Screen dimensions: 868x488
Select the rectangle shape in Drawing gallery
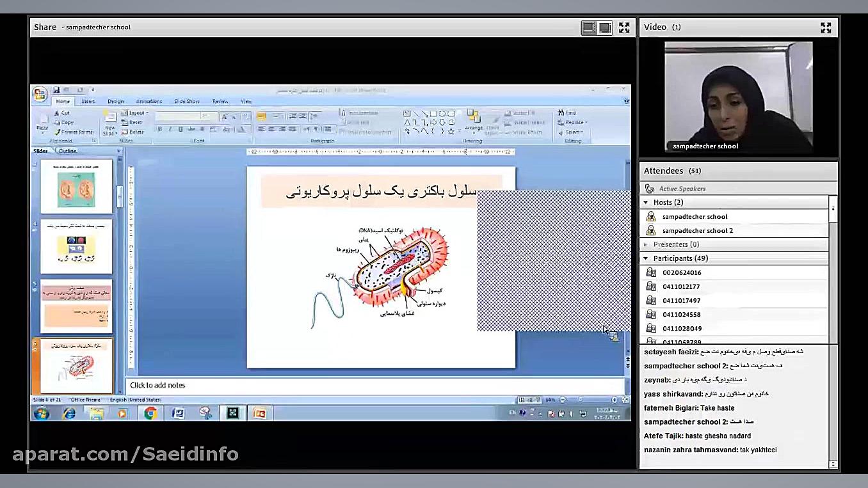(433, 114)
